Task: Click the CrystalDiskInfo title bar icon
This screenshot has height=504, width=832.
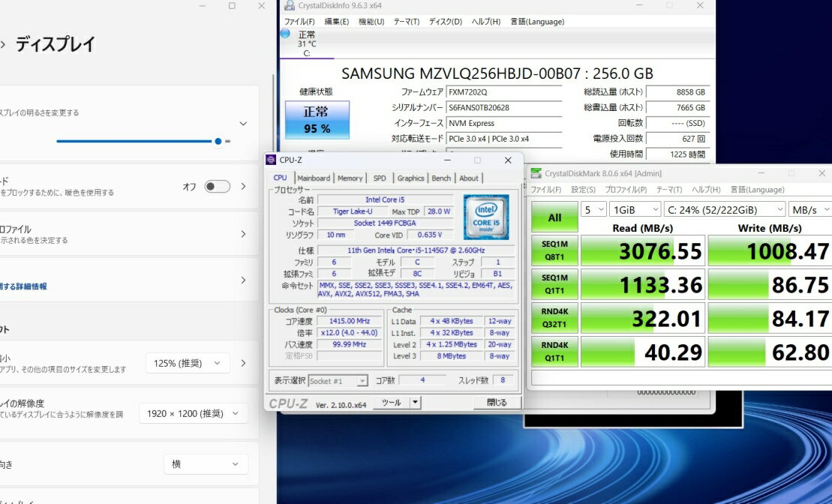Action: click(x=290, y=6)
